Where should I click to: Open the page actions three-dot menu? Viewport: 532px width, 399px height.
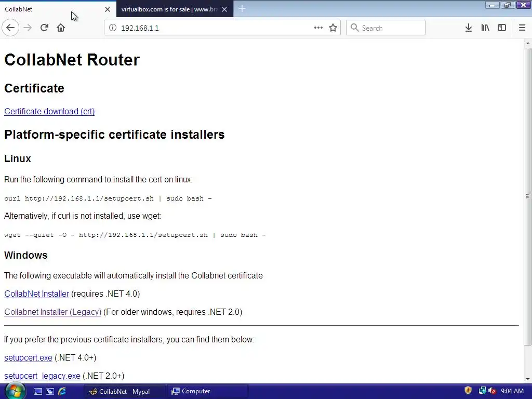318,28
